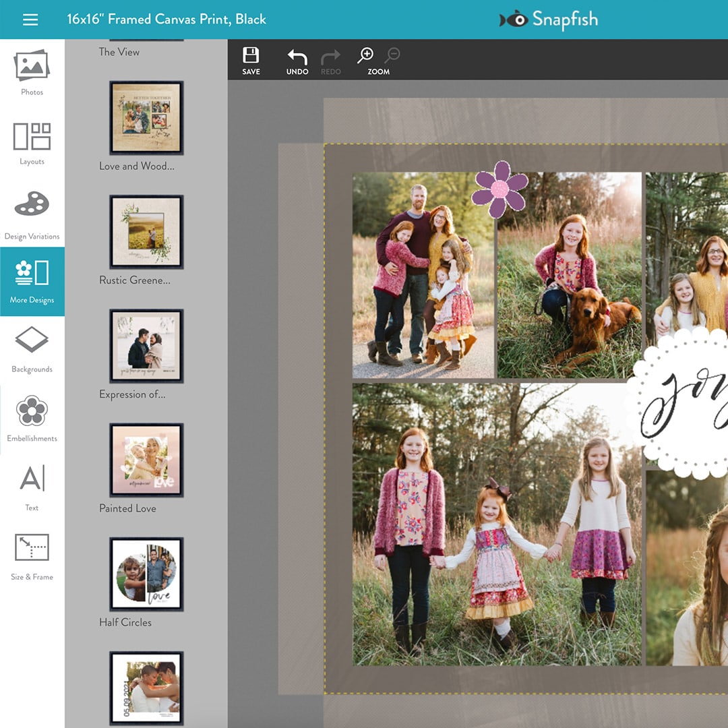The height and width of the screenshot is (728, 728).
Task: Save the canvas project
Action: [250, 59]
